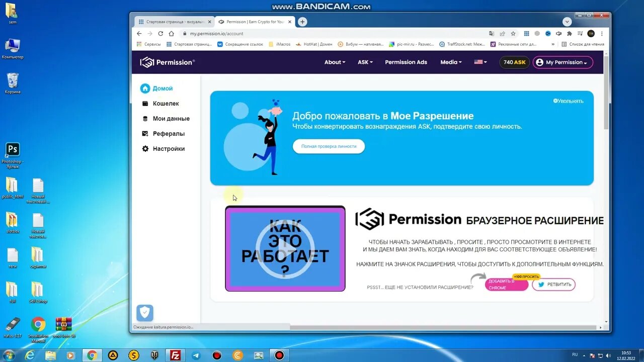Close the Стартовая страница tab
644x362 pixels.
(x=210, y=22)
